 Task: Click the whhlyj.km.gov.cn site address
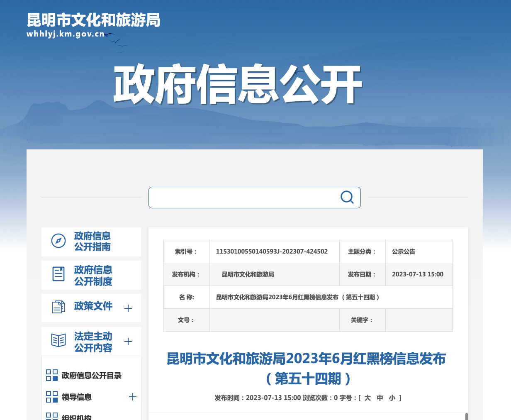(66, 34)
